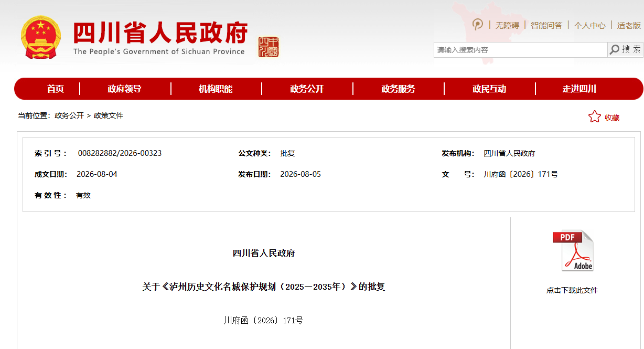Click the star favorite icon
The width and height of the screenshot is (644, 349).
(x=594, y=117)
